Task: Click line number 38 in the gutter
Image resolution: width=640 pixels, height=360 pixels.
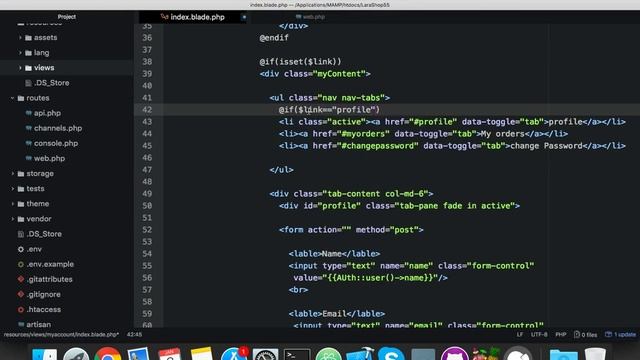Action: pos(147,62)
